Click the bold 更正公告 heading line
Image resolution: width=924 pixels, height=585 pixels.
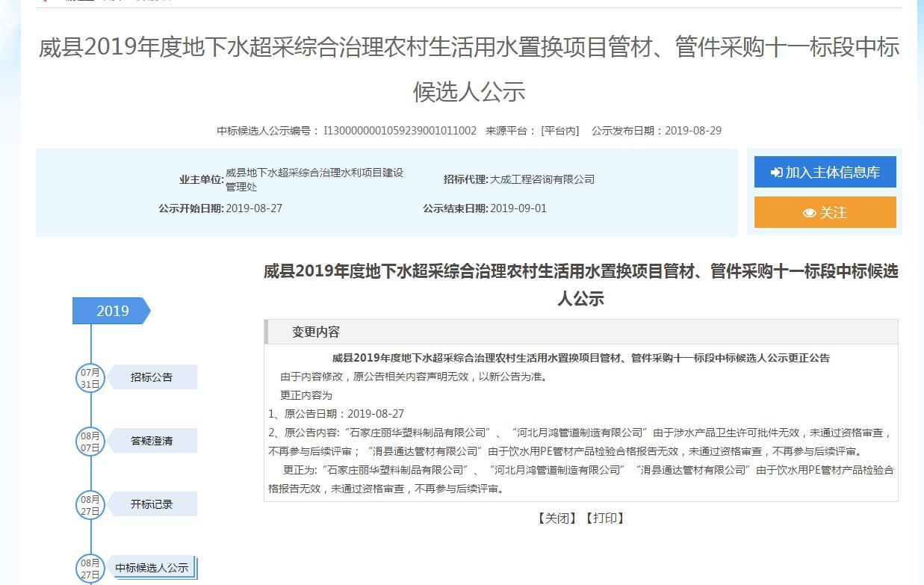pyautogui.click(x=581, y=358)
